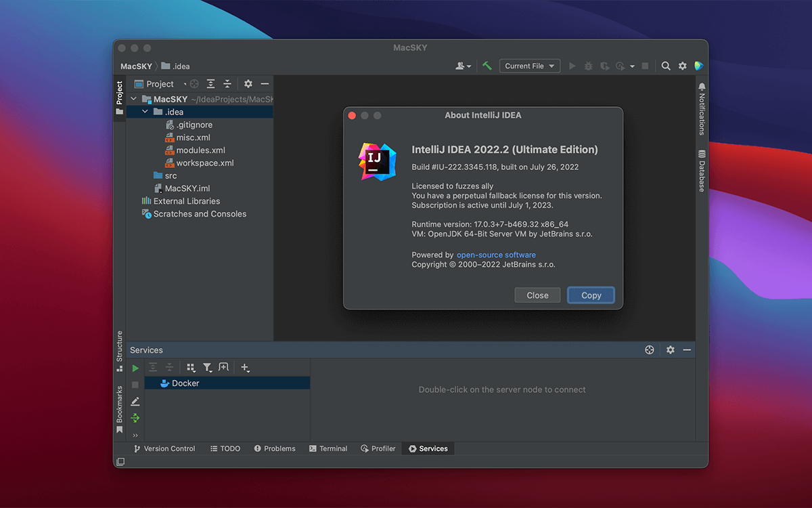Hide the Services panel with minus icon

[687, 350]
